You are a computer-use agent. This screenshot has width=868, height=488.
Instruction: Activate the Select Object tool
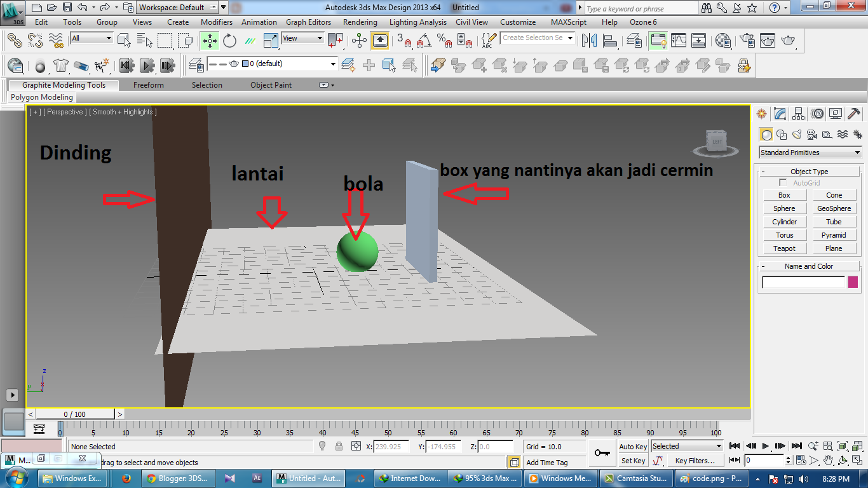pos(125,40)
